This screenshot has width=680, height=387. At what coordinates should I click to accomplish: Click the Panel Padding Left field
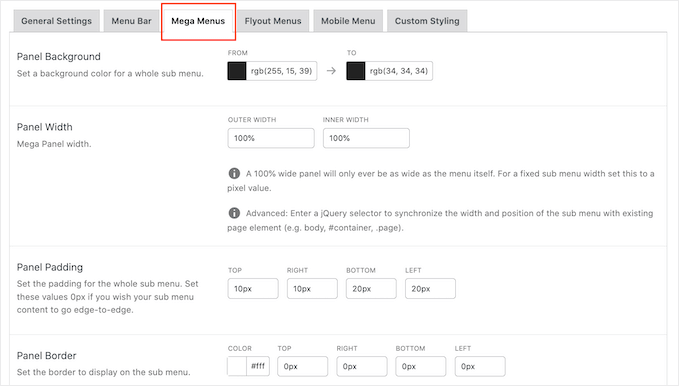[430, 289]
